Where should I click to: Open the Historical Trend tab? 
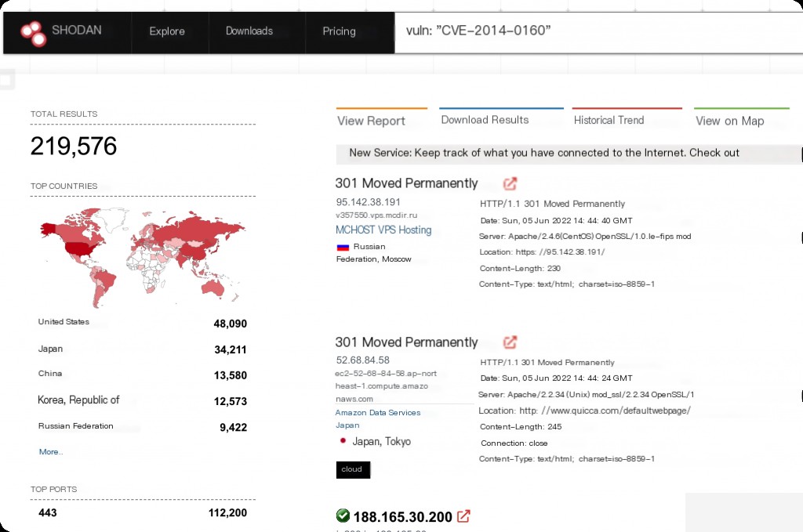[x=609, y=120]
